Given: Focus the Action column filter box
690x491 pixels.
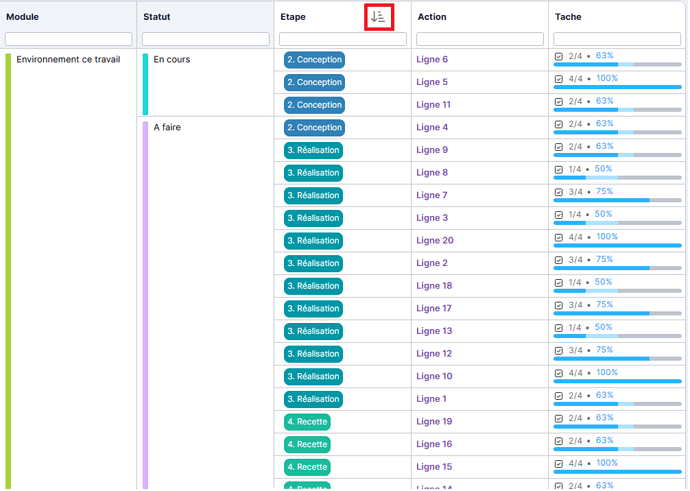Looking at the screenshot, I should click(479, 39).
